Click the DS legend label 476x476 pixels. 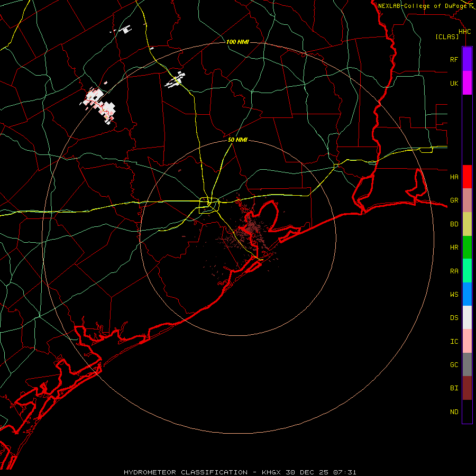point(454,318)
